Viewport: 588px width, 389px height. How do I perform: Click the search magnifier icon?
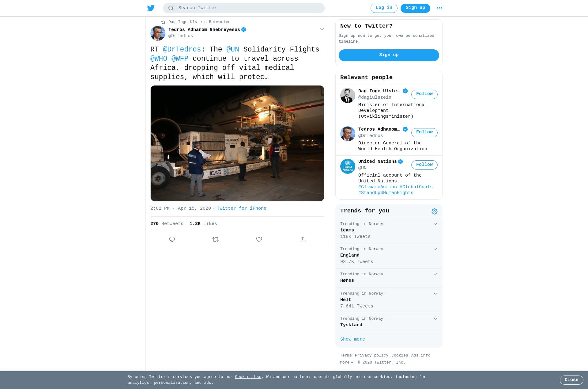tap(171, 8)
